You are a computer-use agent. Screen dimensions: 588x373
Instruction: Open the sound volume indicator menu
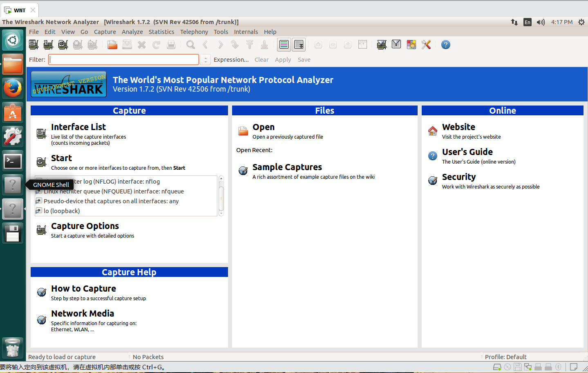[541, 22]
